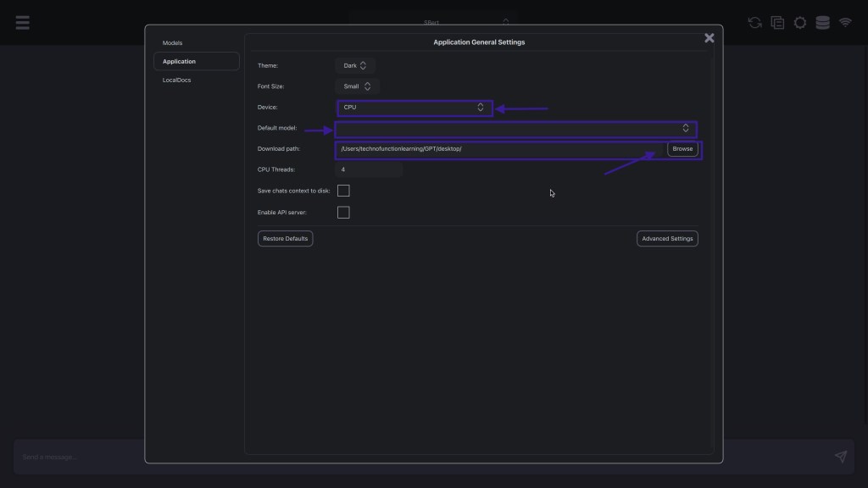Expand the empty Default model dropdown
Screen dimensions: 868x488
pyautogui.click(x=515, y=129)
